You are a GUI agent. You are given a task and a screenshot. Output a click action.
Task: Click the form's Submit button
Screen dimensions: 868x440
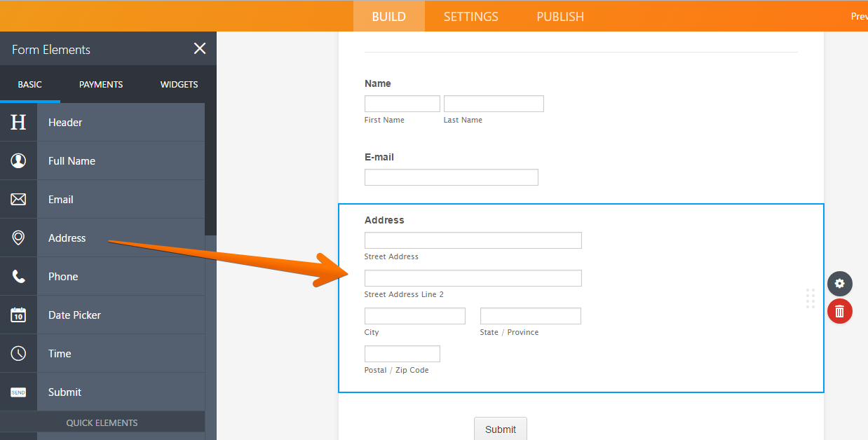pyautogui.click(x=500, y=429)
